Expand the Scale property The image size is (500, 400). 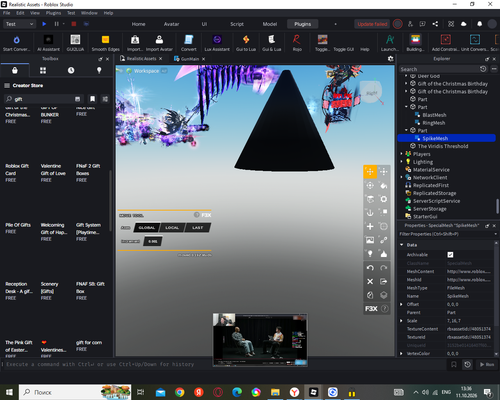coord(401,321)
